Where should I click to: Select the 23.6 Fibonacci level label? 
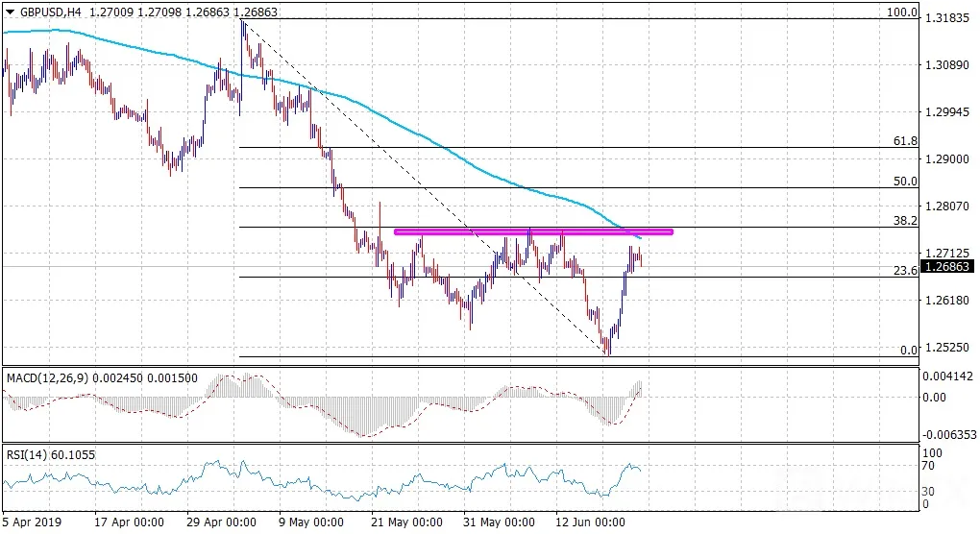[905, 271]
